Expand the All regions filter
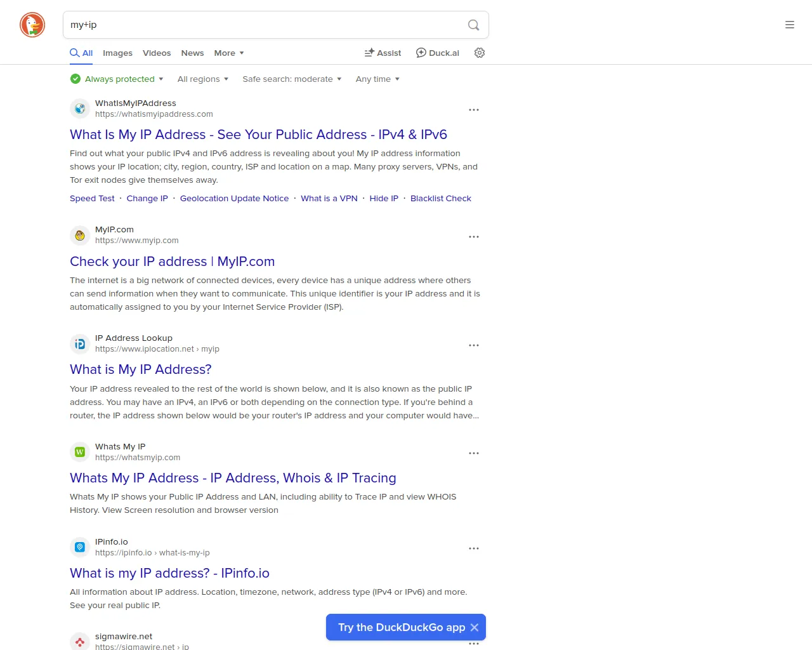812x650 pixels. (203, 79)
